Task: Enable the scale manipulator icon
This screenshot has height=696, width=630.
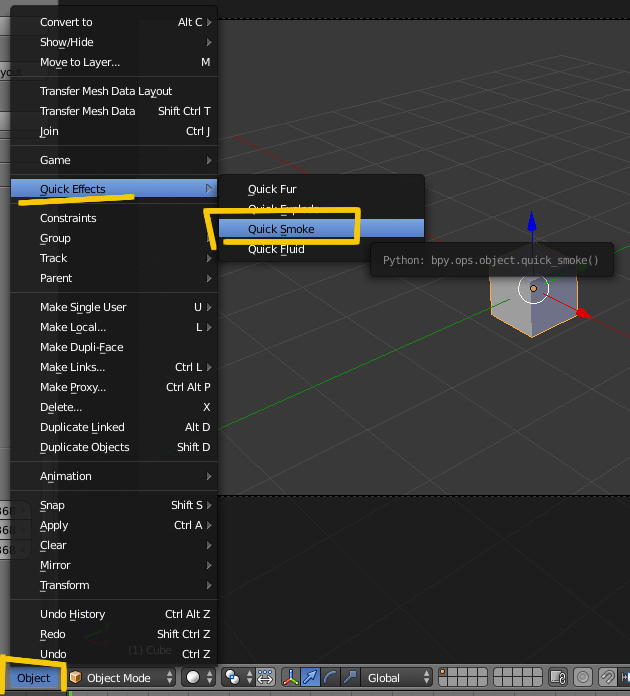Action: 350,677
